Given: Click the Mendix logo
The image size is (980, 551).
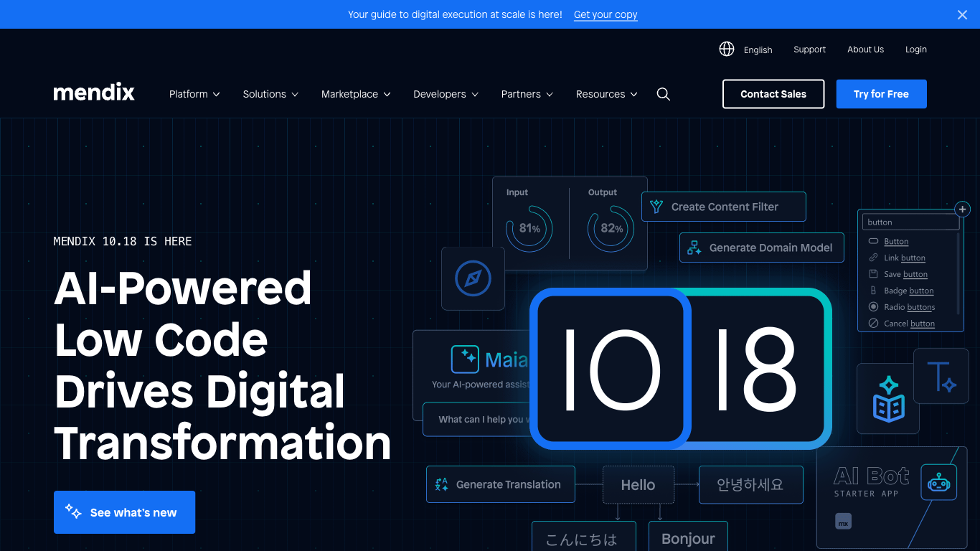Looking at the screenshot, I should tap(94, 93).
